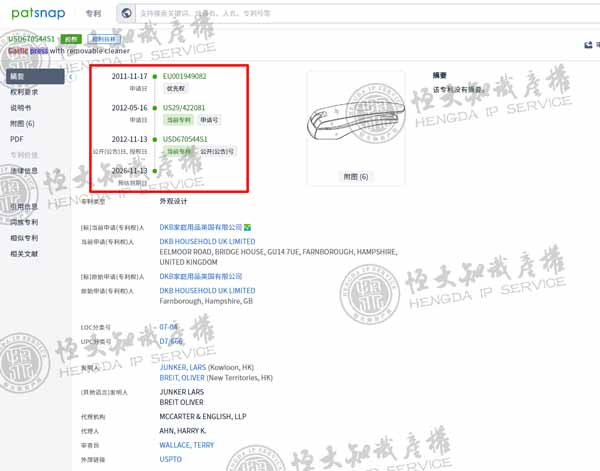The height and width of the screenshot is (471, 600).
Task: Open examiner WALLACE, TERRY link
Action: click(187, 445)
